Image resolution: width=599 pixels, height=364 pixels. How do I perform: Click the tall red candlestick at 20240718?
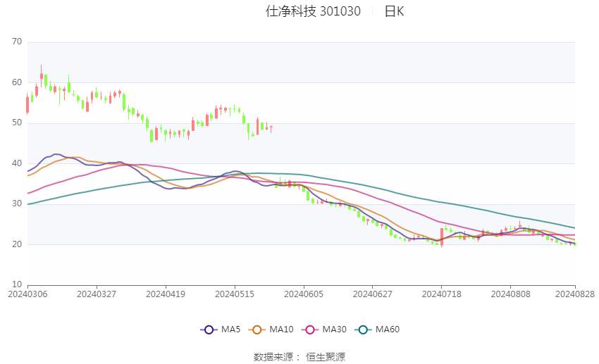click(x=442, y=237)
